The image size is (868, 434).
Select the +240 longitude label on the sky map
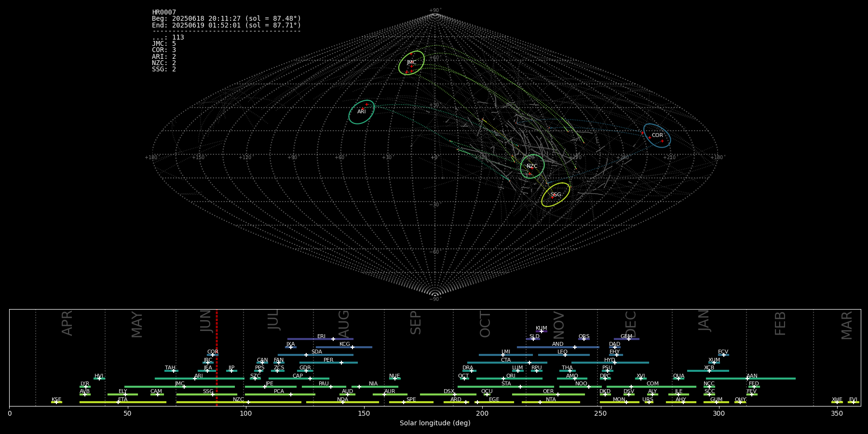coord(623,158)
